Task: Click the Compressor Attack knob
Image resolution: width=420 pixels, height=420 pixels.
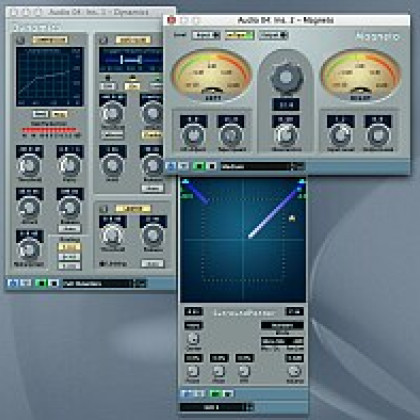Action: [29, 208]
